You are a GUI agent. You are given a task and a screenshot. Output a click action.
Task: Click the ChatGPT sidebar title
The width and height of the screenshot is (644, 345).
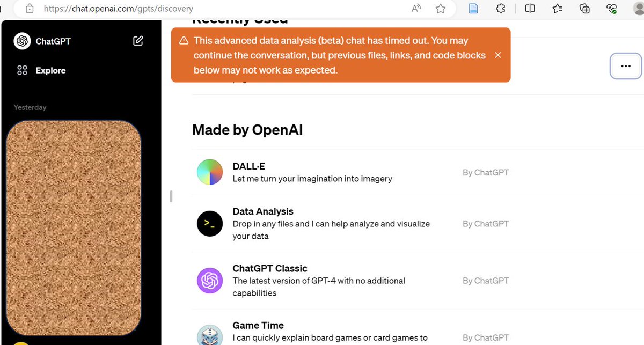click(53, 41)
